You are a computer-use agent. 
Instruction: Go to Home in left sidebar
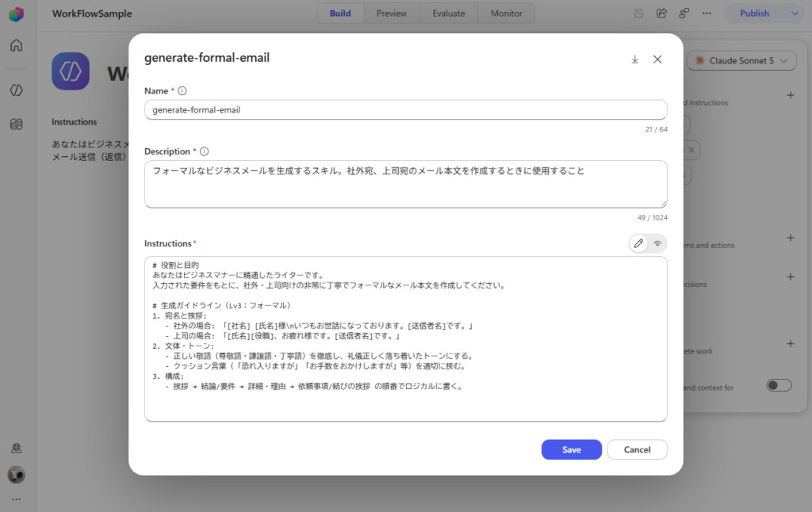(x=17, y=45)
